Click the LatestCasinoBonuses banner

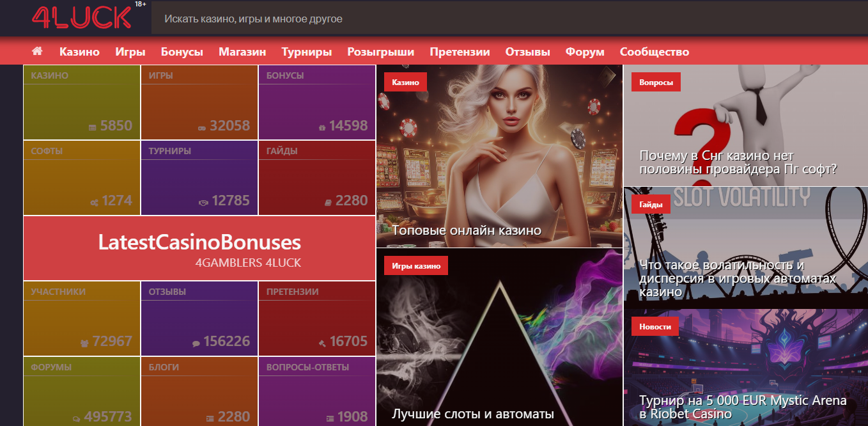pos(199,248)
